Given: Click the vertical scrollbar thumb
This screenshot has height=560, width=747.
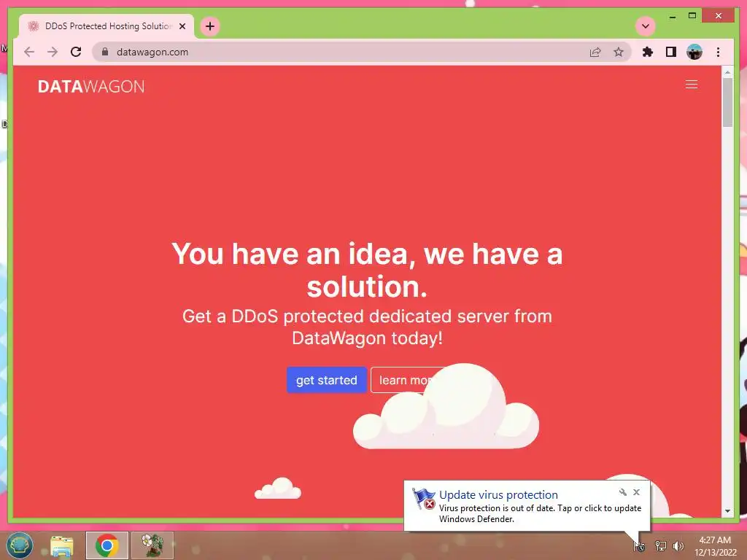Looking at the screenshot, I should [727, 103].
